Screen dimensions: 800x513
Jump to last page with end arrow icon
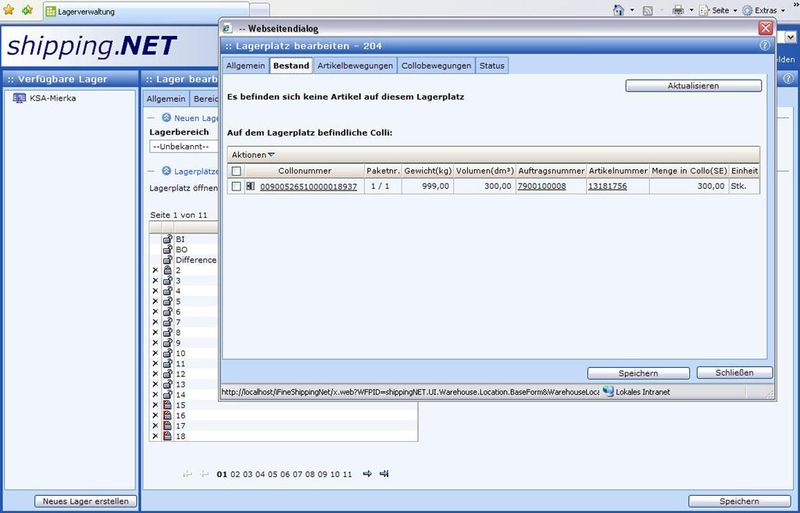click(x=384, y=474)
